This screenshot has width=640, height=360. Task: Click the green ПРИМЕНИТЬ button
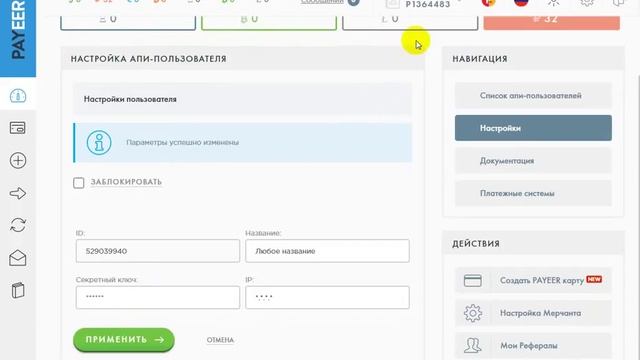(124, 340)
